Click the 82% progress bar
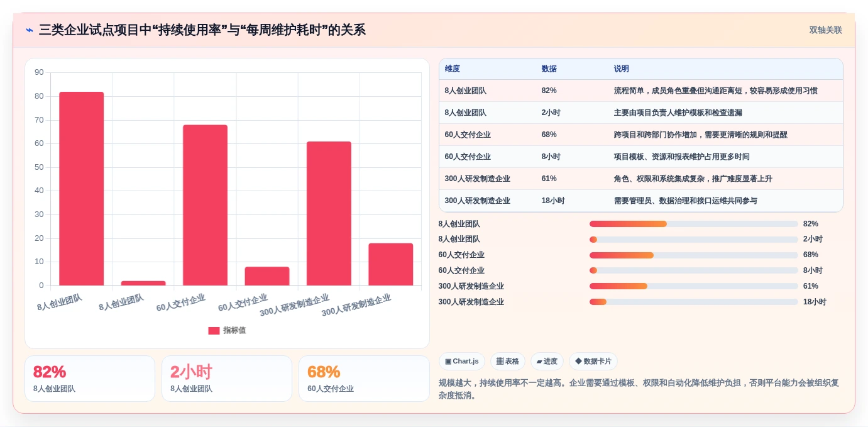This screenshot has height=427, width=868. tap(694, 224)
